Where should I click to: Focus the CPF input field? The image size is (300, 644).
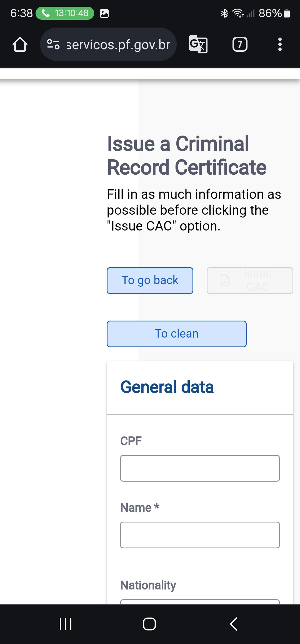click(x=200, y=468)
